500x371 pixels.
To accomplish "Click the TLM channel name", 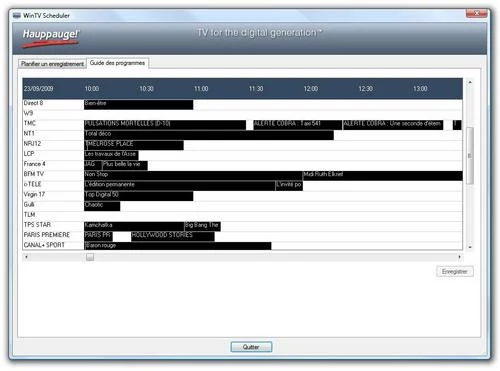I will click(x=29, y=215).
